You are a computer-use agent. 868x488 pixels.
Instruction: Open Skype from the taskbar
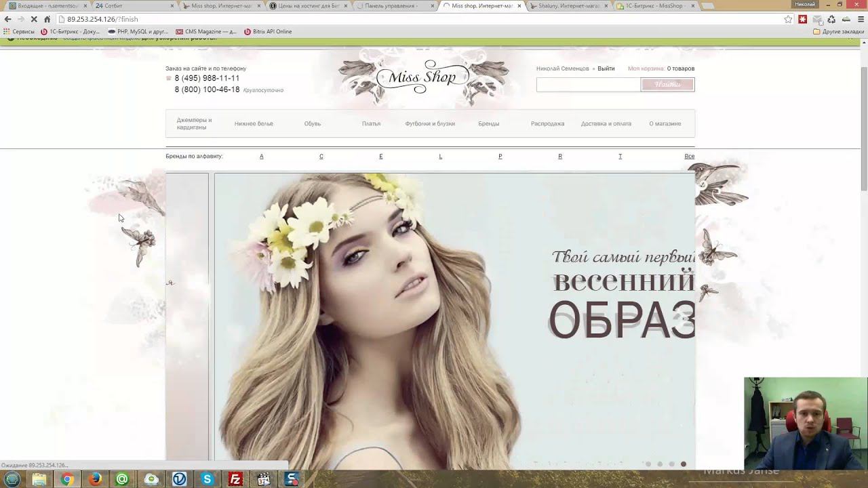[208, 479]
